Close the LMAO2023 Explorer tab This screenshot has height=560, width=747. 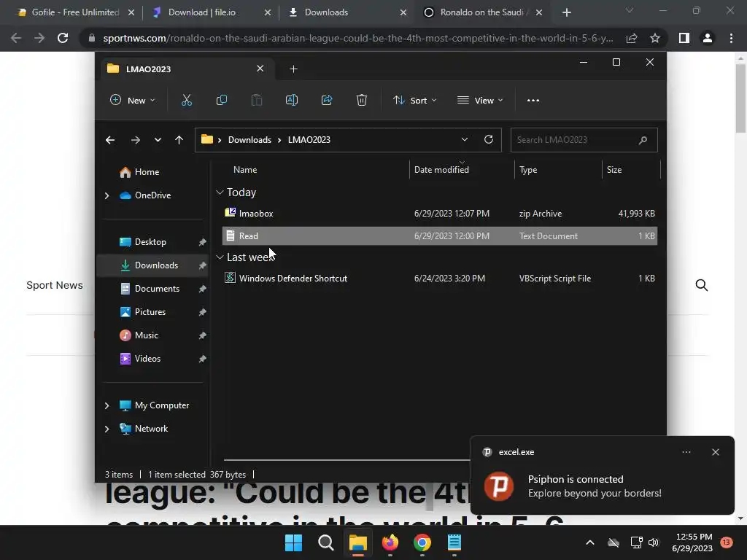pyautogui.click(x=260, y=69)
